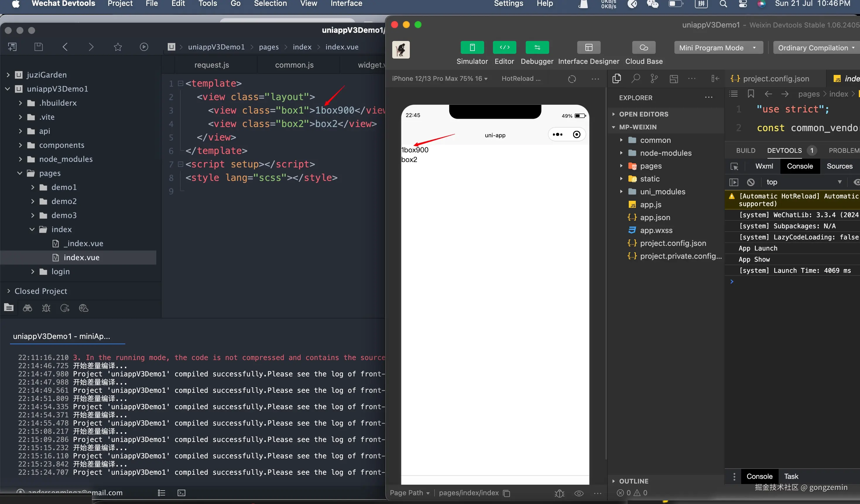
Task: Click the HBuilderX run play icon
Action: [144, 47]
